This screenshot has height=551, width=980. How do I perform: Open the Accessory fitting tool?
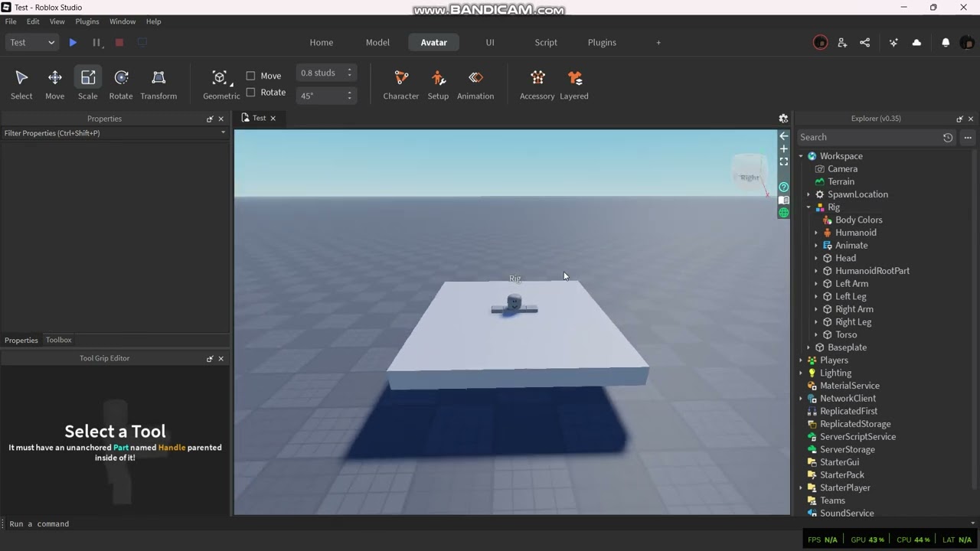(537, 84)
